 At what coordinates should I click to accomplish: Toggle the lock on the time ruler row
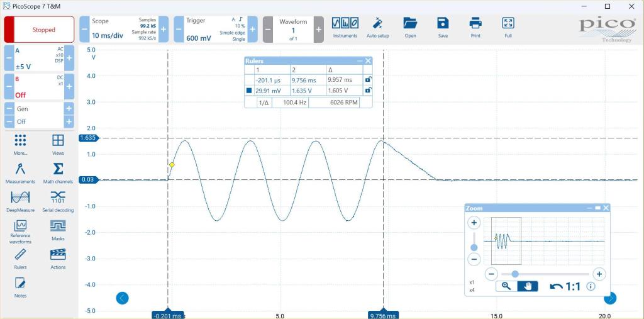point(368,80)
